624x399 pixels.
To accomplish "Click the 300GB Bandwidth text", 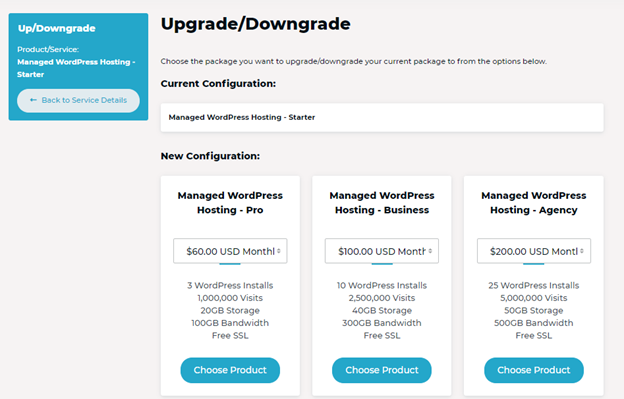I will (382, 323).
